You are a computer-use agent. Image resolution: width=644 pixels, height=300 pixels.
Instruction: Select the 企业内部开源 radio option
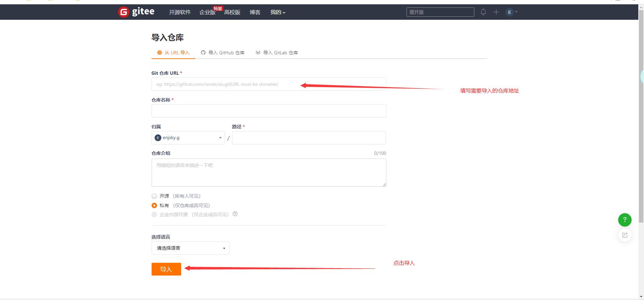pos(154,215)
